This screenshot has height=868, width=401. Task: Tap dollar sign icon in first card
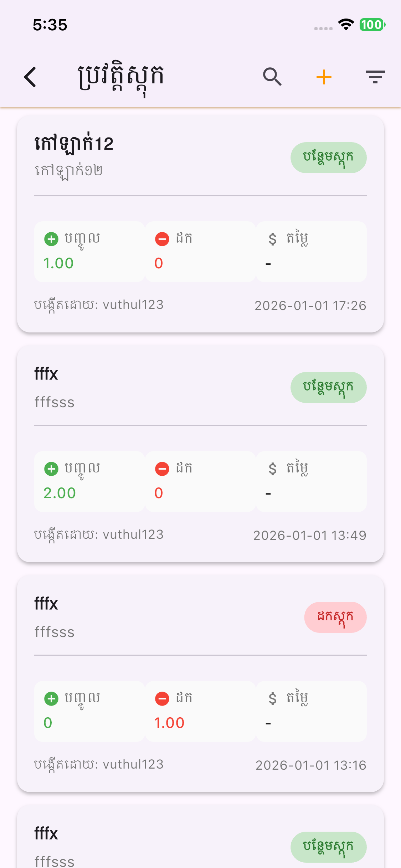pos(272,239)
